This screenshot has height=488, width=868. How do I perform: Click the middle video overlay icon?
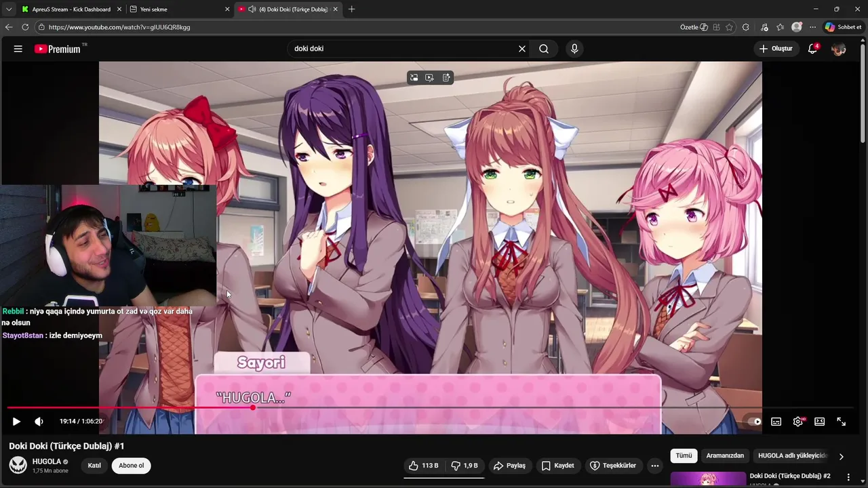click(x=429, y=78)
